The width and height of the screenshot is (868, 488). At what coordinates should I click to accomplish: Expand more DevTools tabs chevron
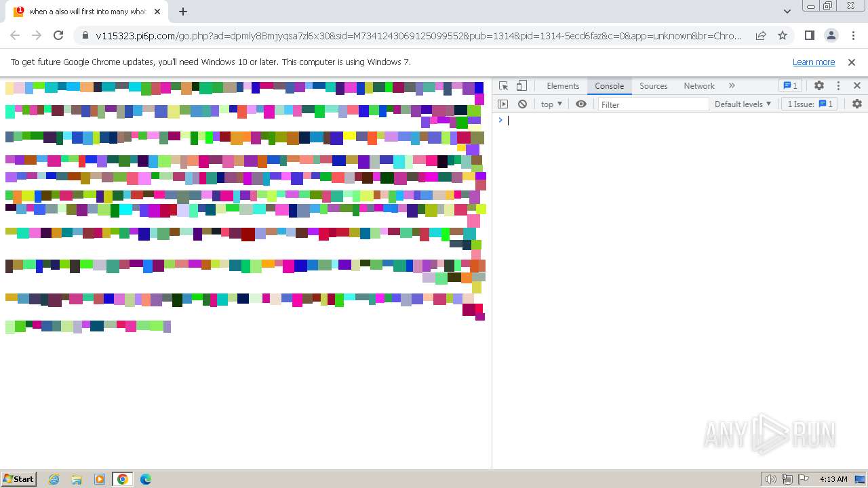[x=732, y=85]
